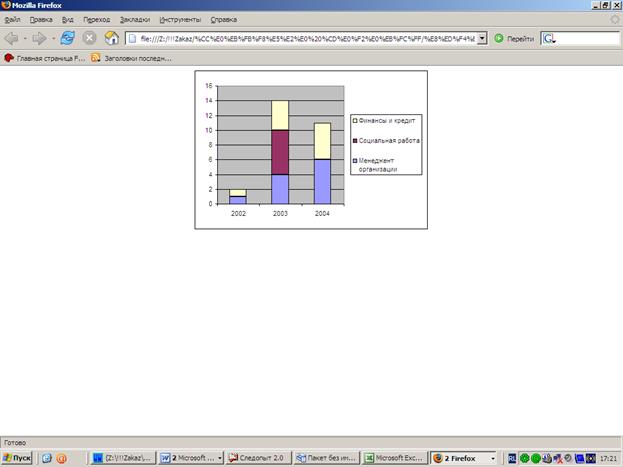
Task: Click the Firefox throbber activity icon
Action: [x=615, y=19]
